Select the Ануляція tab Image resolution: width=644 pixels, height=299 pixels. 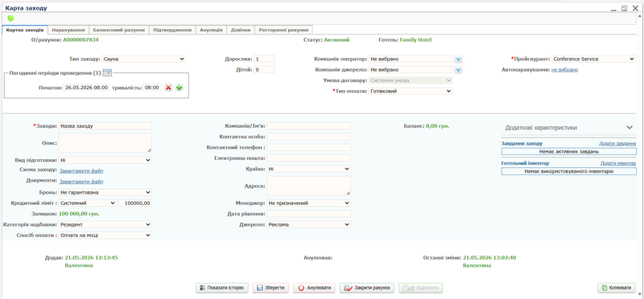[x=212, y=30]
